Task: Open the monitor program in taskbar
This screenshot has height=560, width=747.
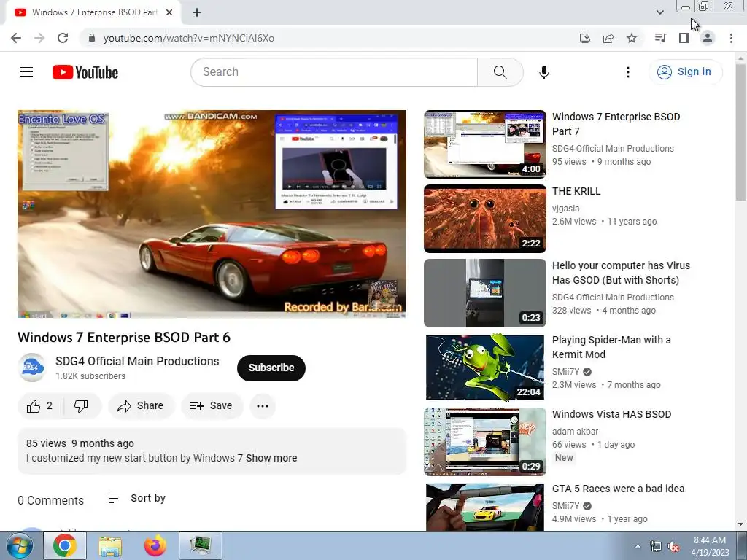Action: (x=200, y=545)
